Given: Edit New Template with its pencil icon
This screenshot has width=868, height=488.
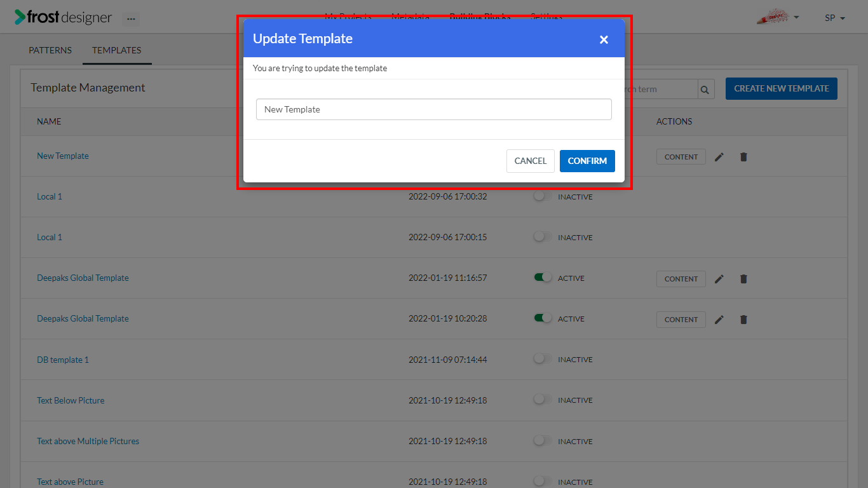Looking at the screenshot, I should click(x=719, y=157).
